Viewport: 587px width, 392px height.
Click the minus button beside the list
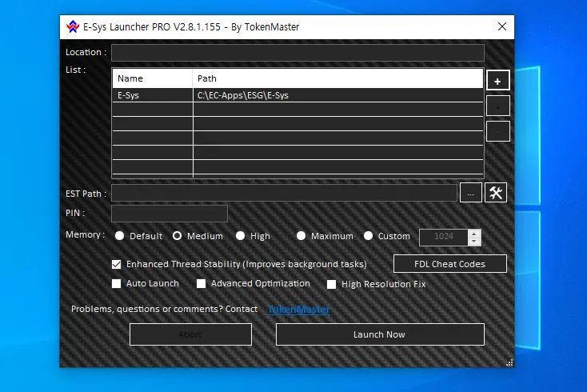(x=497, y=106)
